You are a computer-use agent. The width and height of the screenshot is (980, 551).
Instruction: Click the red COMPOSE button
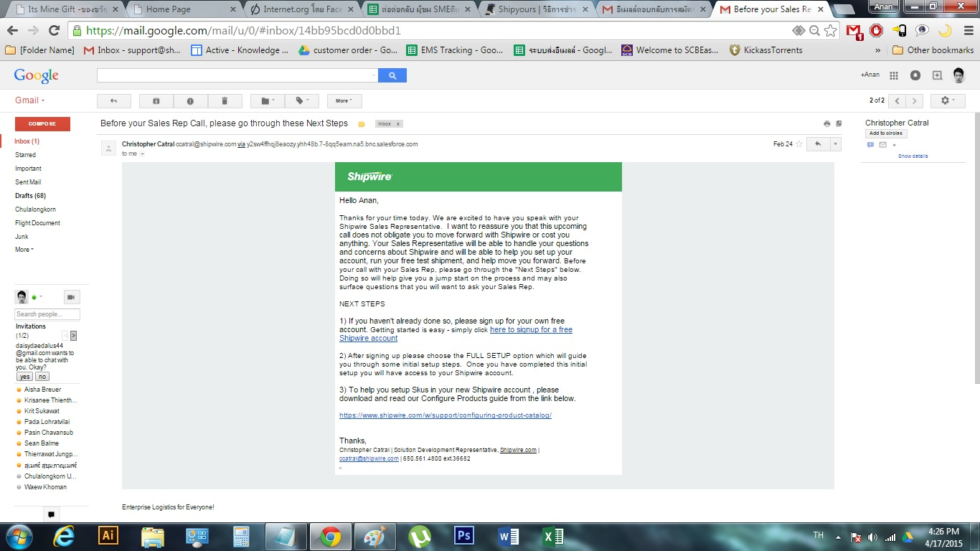click(x=42, y=124)
